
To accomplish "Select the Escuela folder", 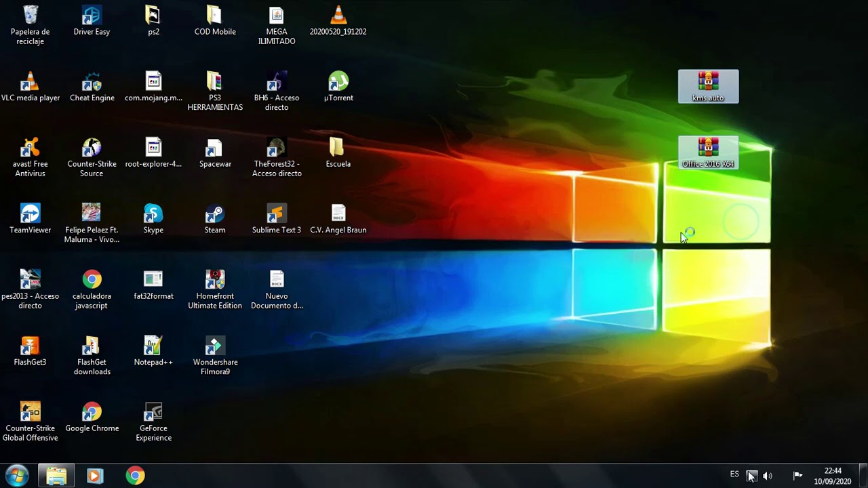I will [338, 152].
